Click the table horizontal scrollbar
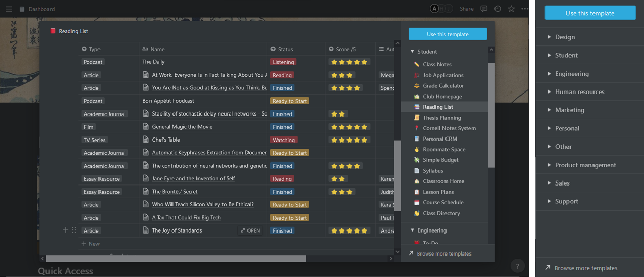644x277 pixels. pyautogui.click(x=176, y=259)
